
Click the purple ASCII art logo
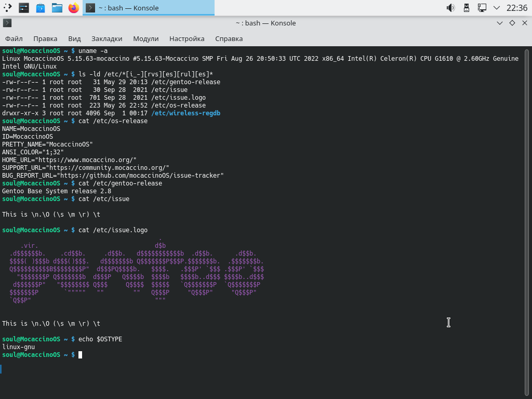(x=137, y=270)
